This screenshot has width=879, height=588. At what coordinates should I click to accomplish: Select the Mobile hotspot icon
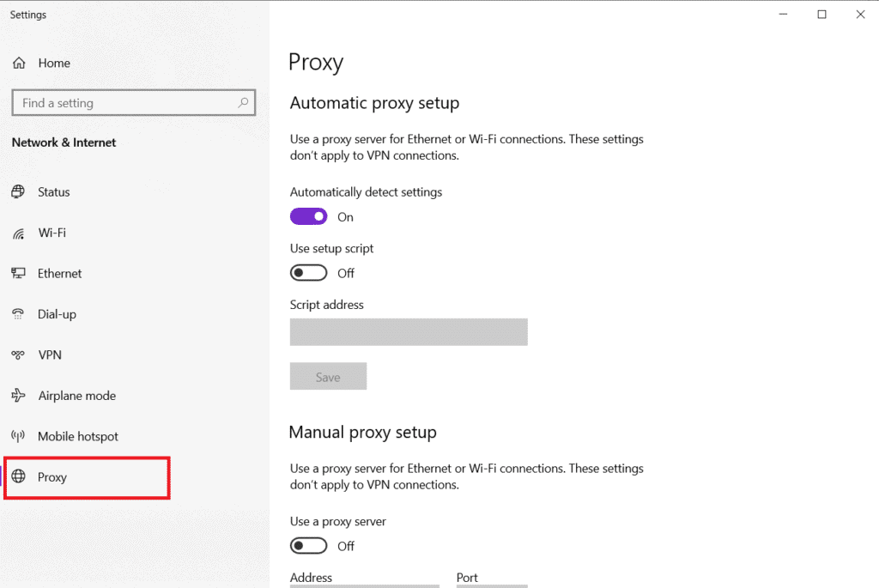(x=19, y=436)
